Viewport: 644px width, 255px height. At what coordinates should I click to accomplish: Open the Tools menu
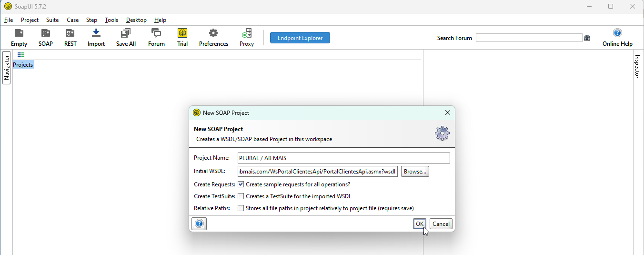[111, 20]
